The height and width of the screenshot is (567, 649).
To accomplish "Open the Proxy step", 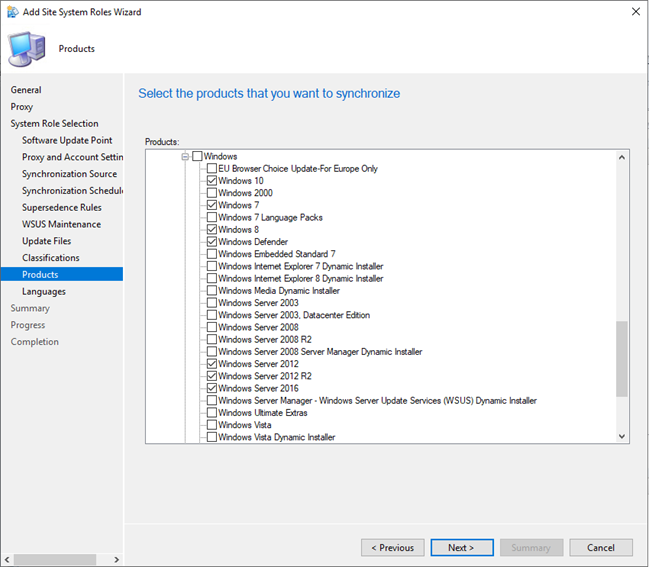I will pyautogui.click(x=22, y=107).
